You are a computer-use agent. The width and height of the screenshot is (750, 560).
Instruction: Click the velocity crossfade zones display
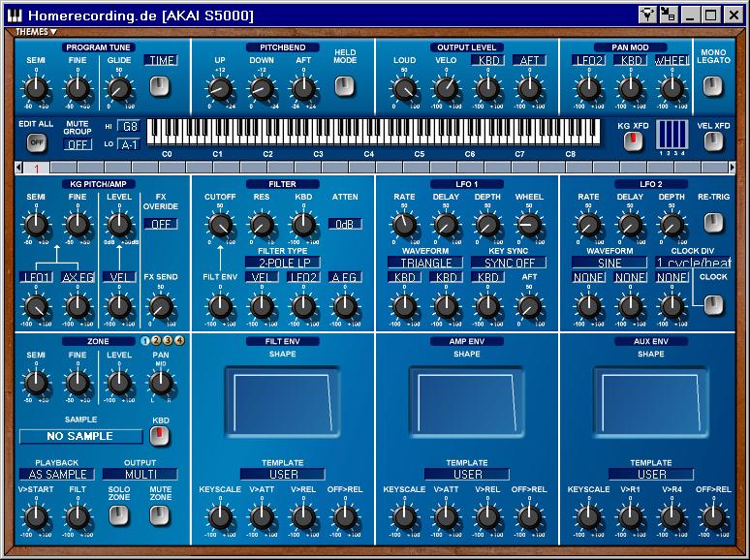pyautogui.click(x=672, y=135)
